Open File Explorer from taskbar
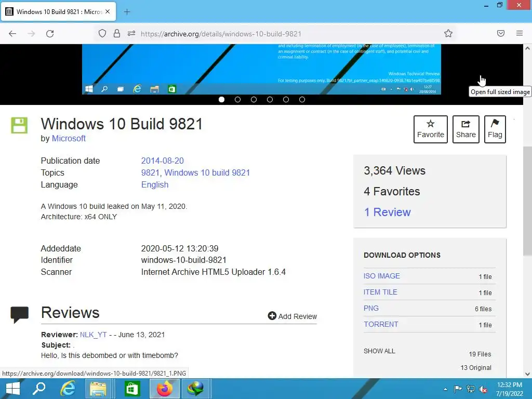Viewport: 532px width, 399px height. click(x=98, y=389)
